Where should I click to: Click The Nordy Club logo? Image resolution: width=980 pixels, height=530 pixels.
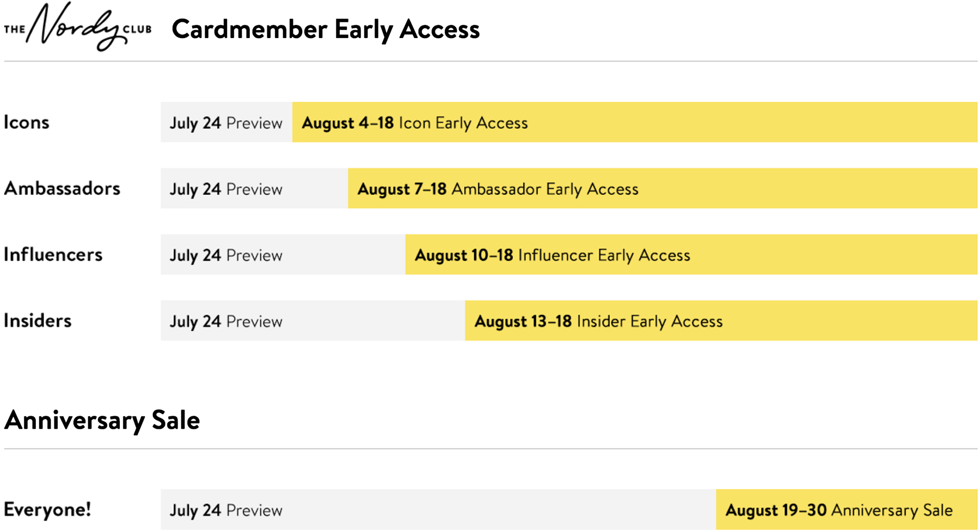(x=77, y=27)
